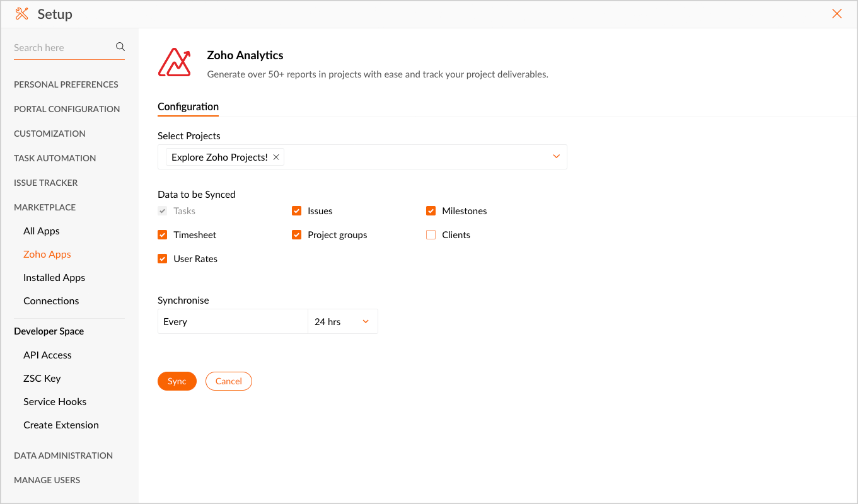Close the Setup panel

837,14
